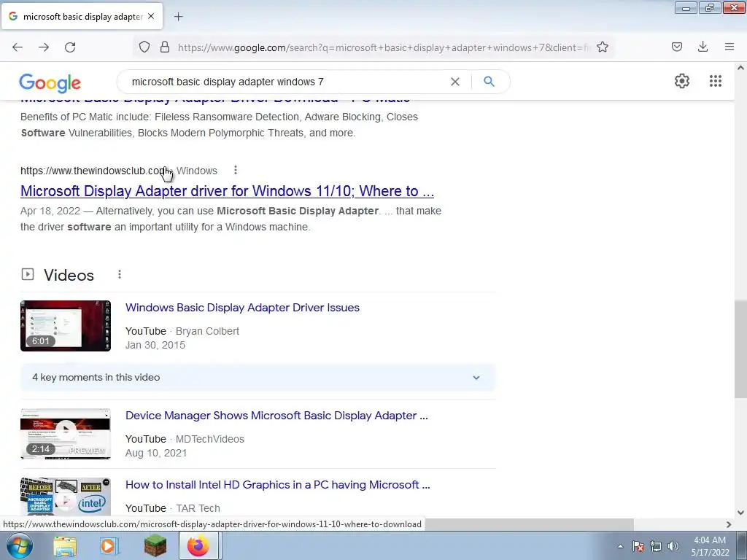Viewport: 747px width, 560px height.
Task: Edit the Google search query field
Action: click(287, 82)
